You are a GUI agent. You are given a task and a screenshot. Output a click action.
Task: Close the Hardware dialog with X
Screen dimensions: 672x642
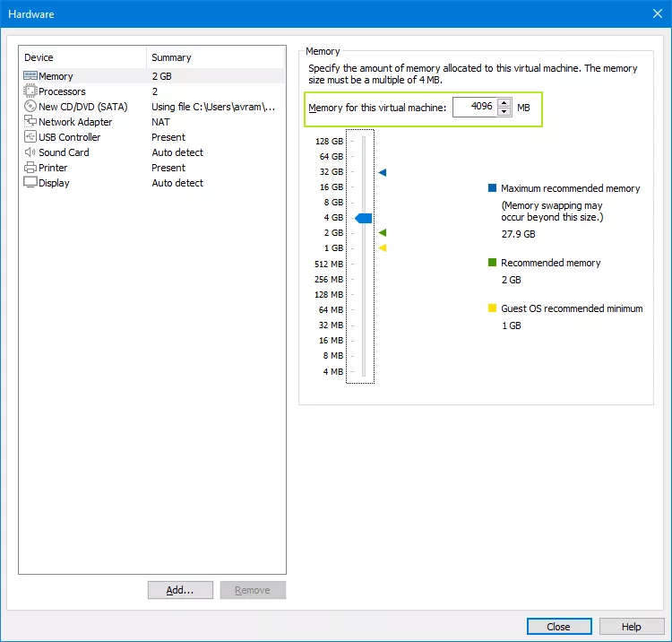click(658, 13)
